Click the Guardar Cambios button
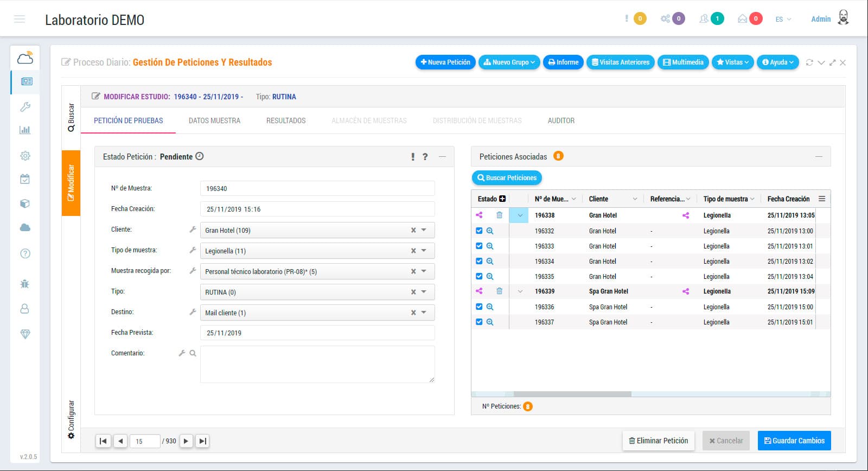The image size is (868, 471). click(794, 441)
